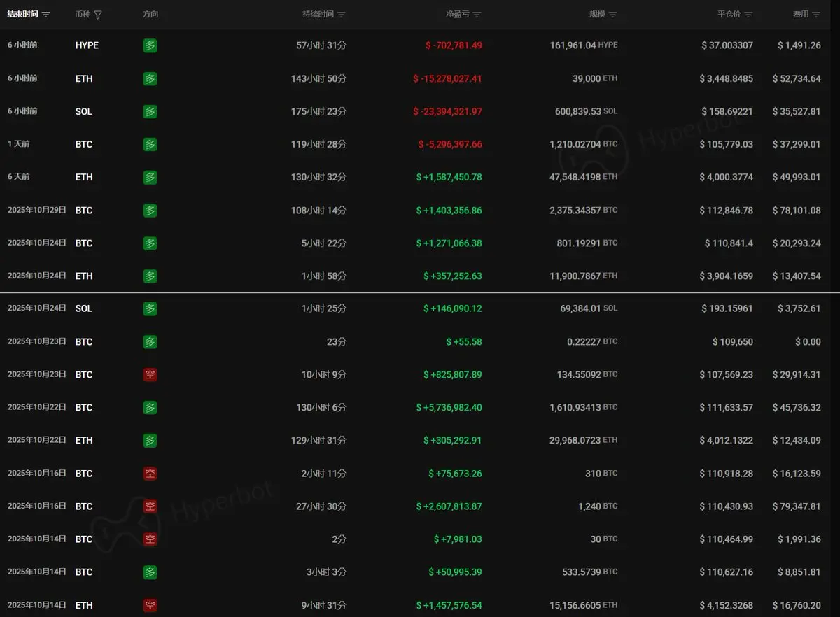Screen dimensions: 840x617
Task: Click the end date 2025年10月29日
Action: [37, 211]
